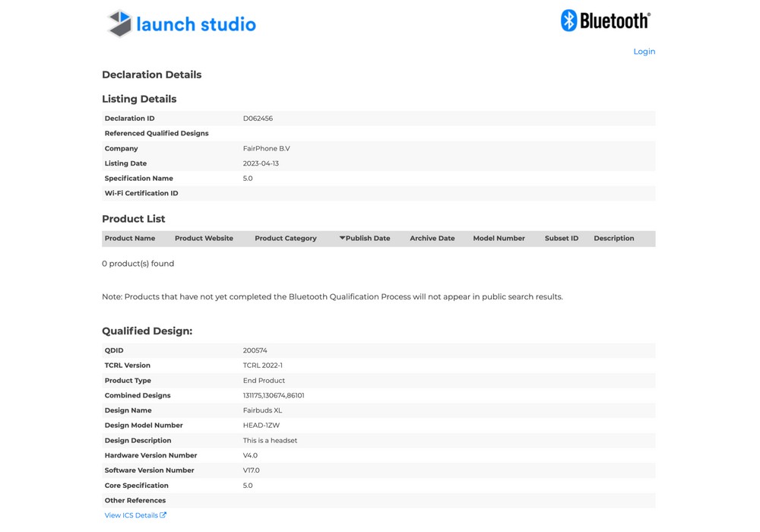Click the Combined Designs label

[138, 395]
